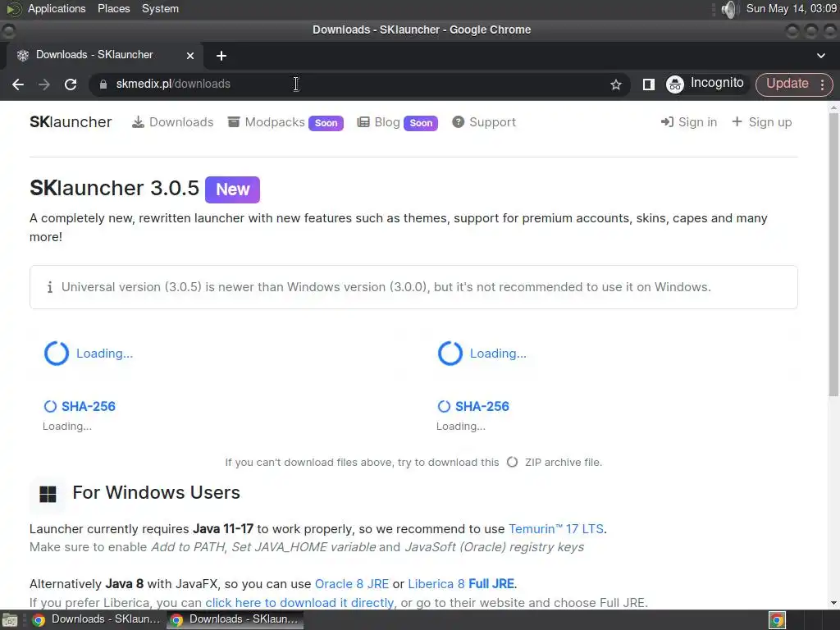Click the ZIP archive file spinner icon
Screen dimensions: 840x630
point(512,463)
